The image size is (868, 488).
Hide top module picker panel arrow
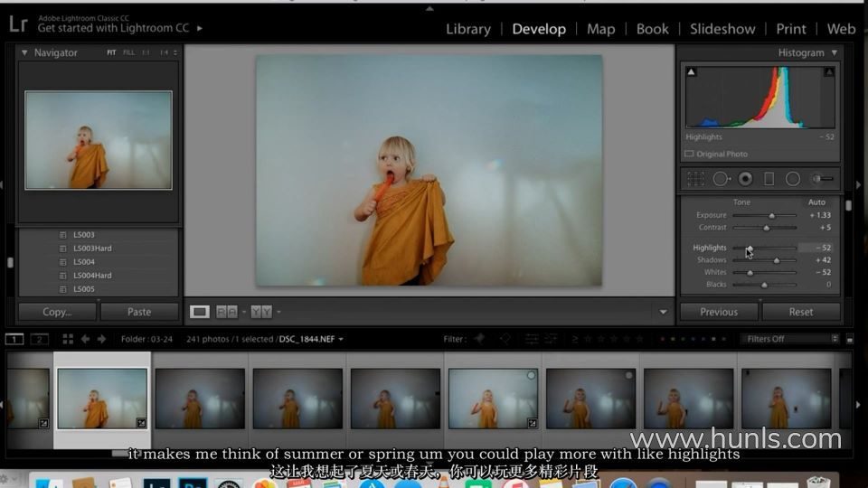[429, 8]
